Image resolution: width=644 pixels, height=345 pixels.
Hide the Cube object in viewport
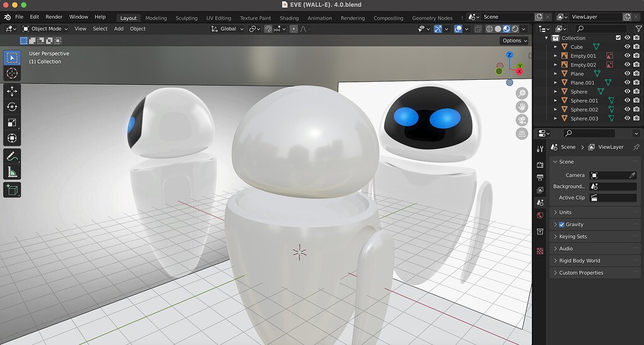627,47
